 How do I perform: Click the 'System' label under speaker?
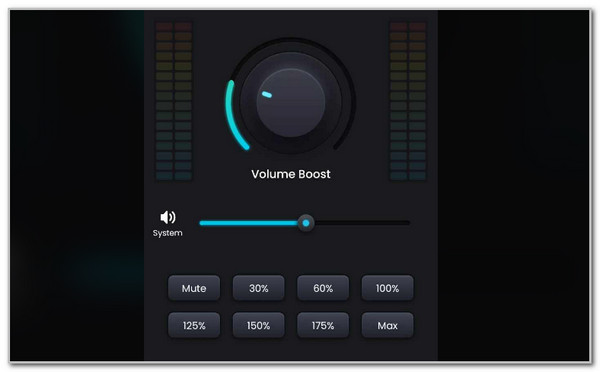pyautogui.click(x=168, y=233)
